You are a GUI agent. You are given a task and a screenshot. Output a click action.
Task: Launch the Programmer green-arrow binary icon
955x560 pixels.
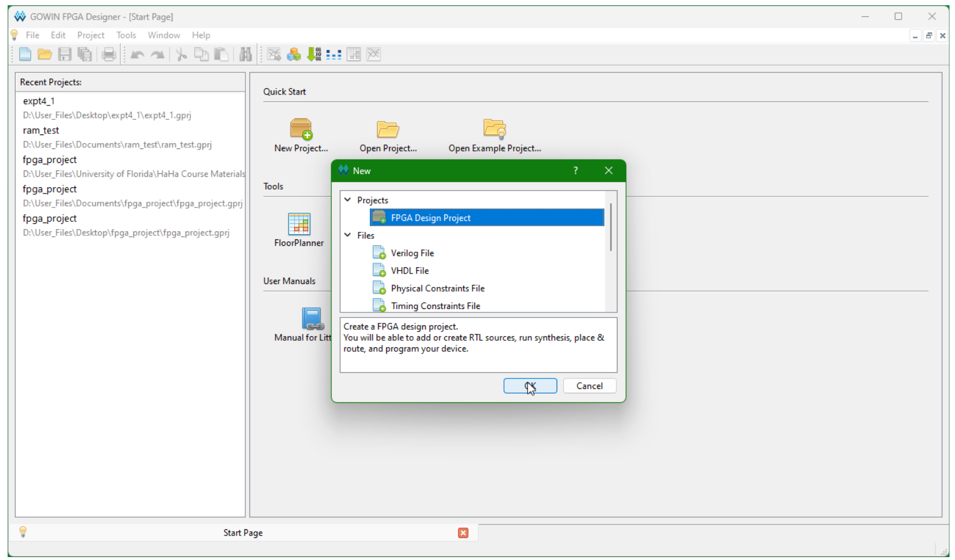pos(314,54)
